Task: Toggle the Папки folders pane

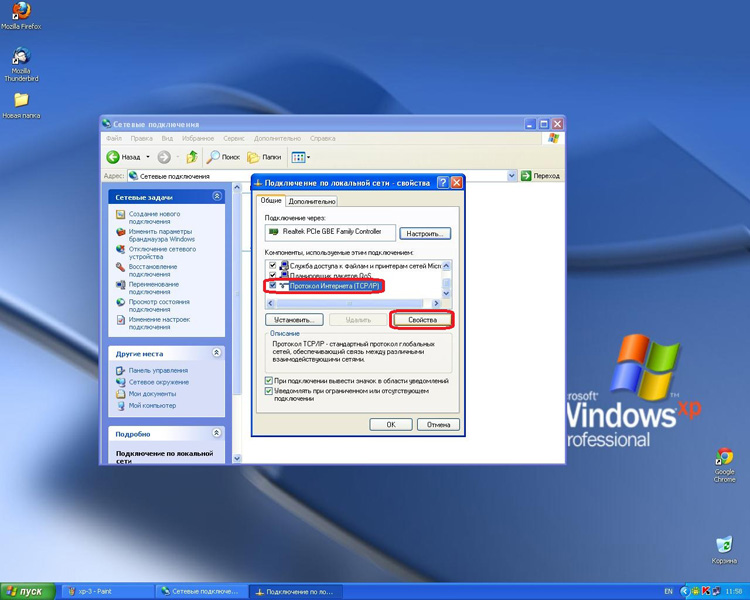Action: [264, 157]
